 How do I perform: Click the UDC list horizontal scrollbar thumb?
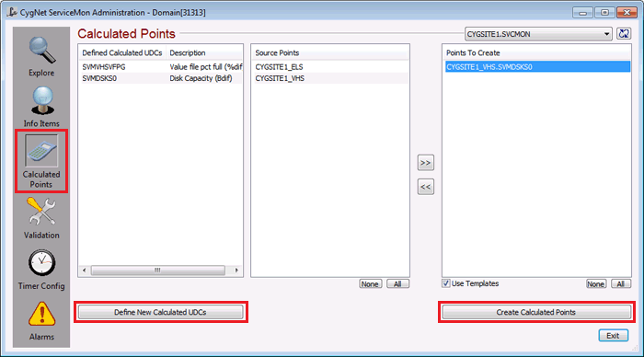[158, 270]
